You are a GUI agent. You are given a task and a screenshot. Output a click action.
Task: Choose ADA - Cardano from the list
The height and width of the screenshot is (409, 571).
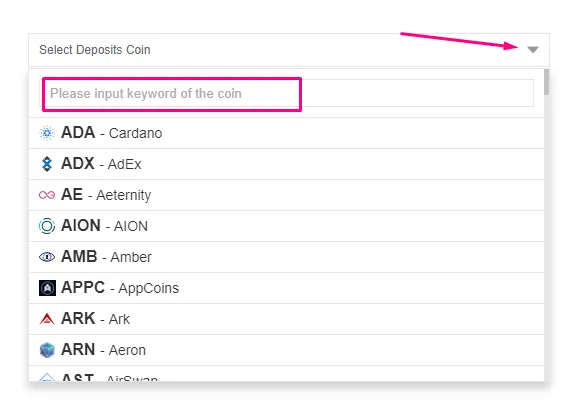click(286, 133)
